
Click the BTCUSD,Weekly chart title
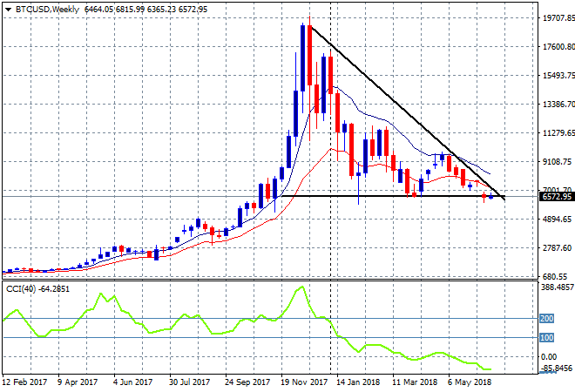(47, 10)
